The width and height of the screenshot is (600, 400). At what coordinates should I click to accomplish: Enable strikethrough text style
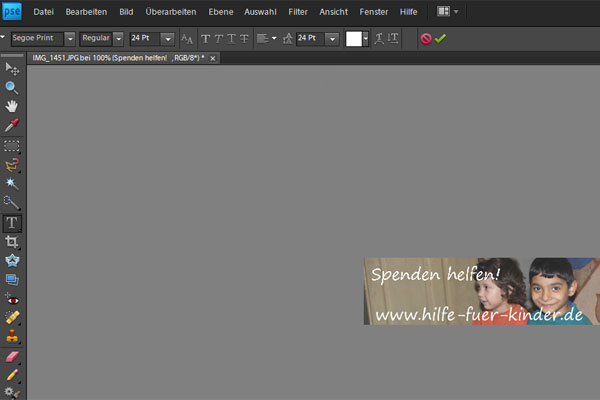tap(244, 39)
